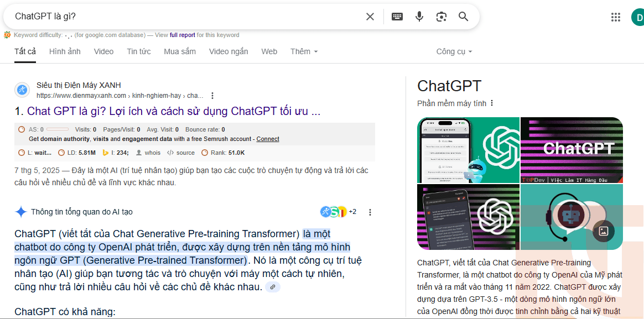Viewport: 644px width, 319px height.
Task: Click the whois person icon
Action: point(139,153)
